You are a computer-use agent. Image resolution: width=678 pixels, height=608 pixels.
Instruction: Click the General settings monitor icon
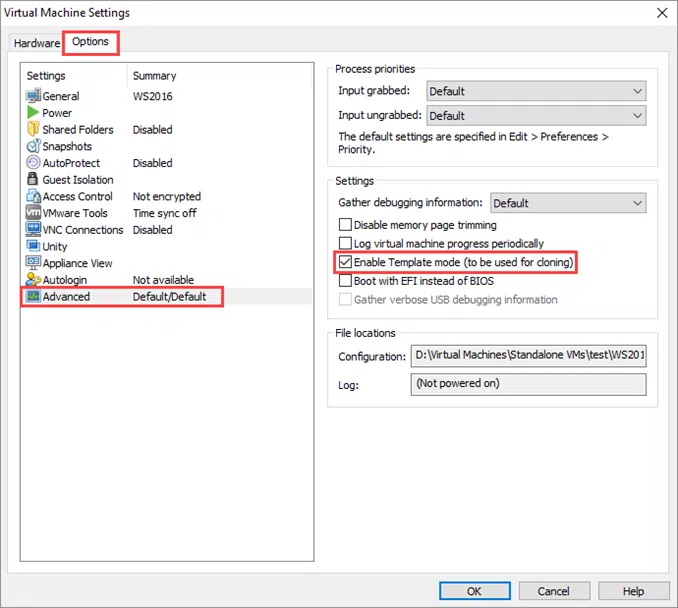(33, 96)
